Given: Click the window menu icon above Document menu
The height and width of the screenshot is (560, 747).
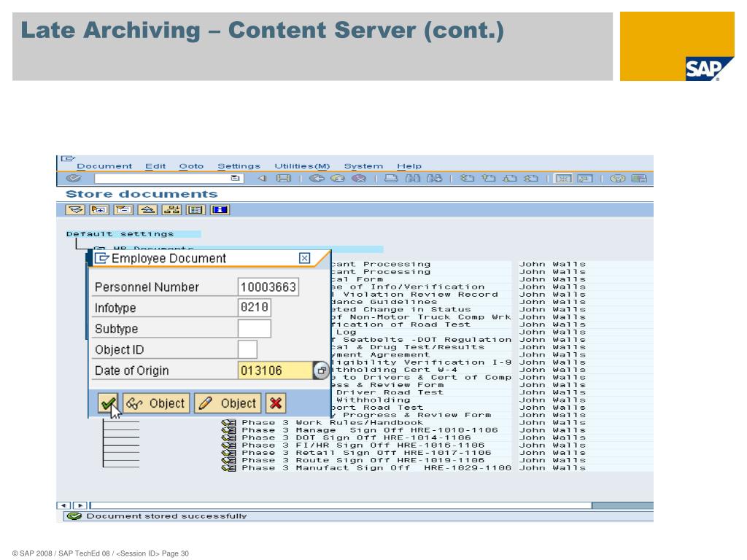Looking at the screenshot, I should point(68,158).
